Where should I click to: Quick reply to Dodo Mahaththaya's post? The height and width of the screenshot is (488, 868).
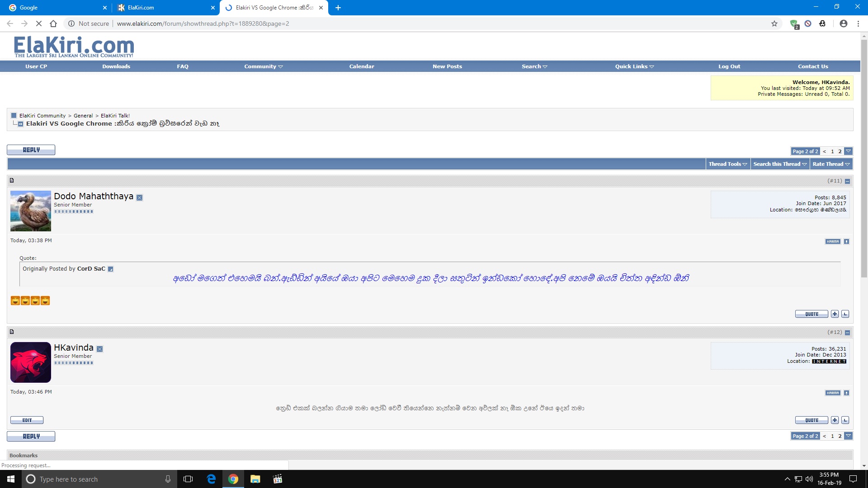click(x=845, y=314)
